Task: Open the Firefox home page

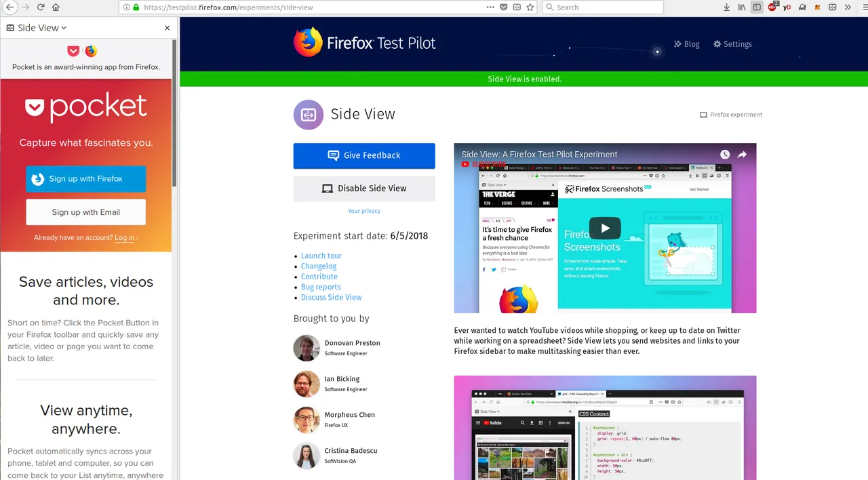Action: (x=56, y=7)
